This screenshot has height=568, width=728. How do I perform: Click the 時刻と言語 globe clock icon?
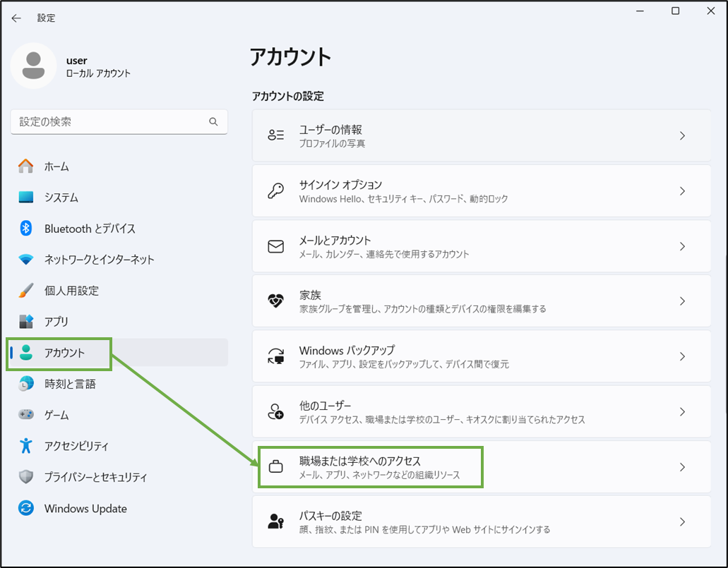(26, 383)
